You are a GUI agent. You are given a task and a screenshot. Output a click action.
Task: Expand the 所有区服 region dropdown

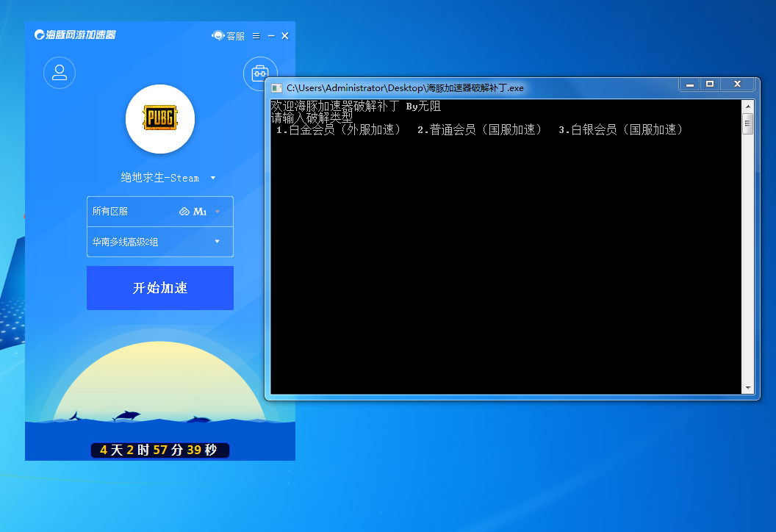[218, 212]
